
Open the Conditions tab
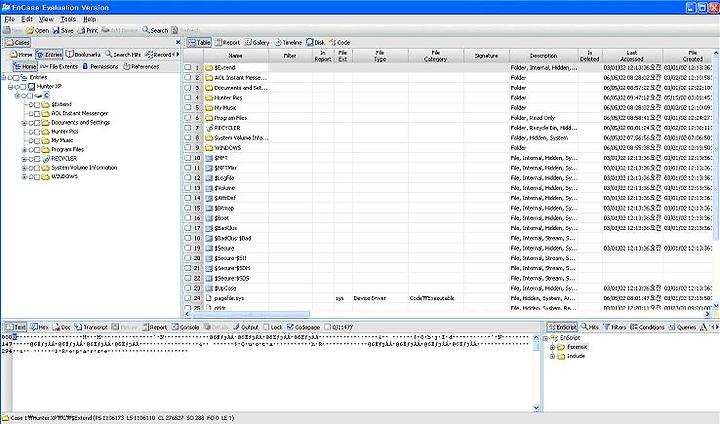(647, 327)
